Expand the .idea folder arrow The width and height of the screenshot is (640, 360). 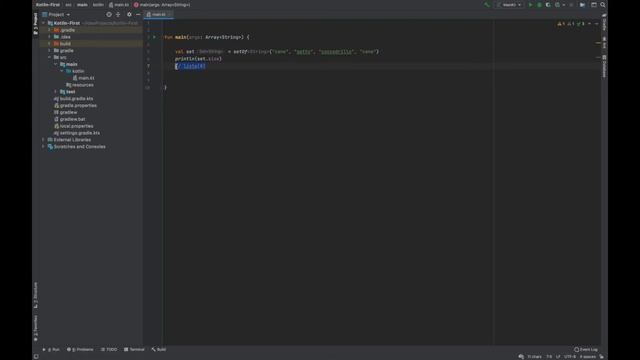[x=50, y=37]
